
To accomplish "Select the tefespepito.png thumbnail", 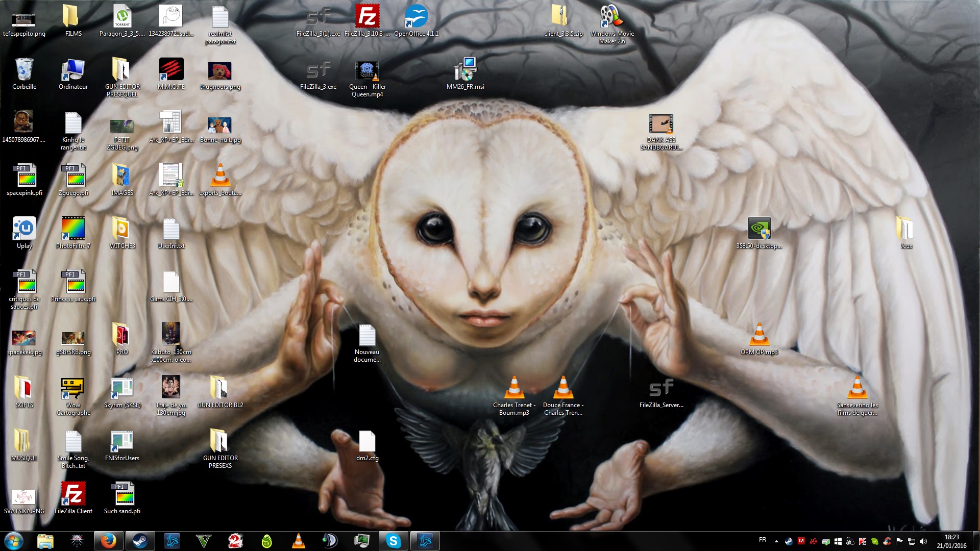I will click(x=24, y=21).
